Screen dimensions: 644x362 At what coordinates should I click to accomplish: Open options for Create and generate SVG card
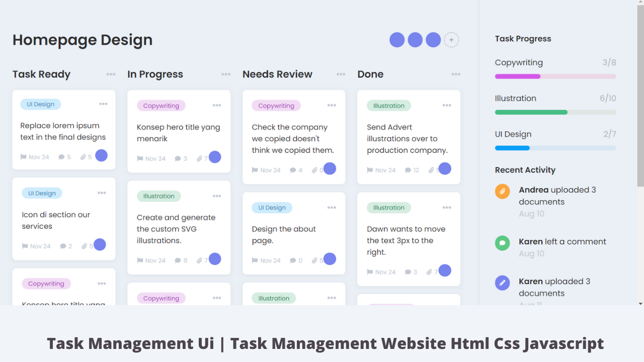(217, 196)
